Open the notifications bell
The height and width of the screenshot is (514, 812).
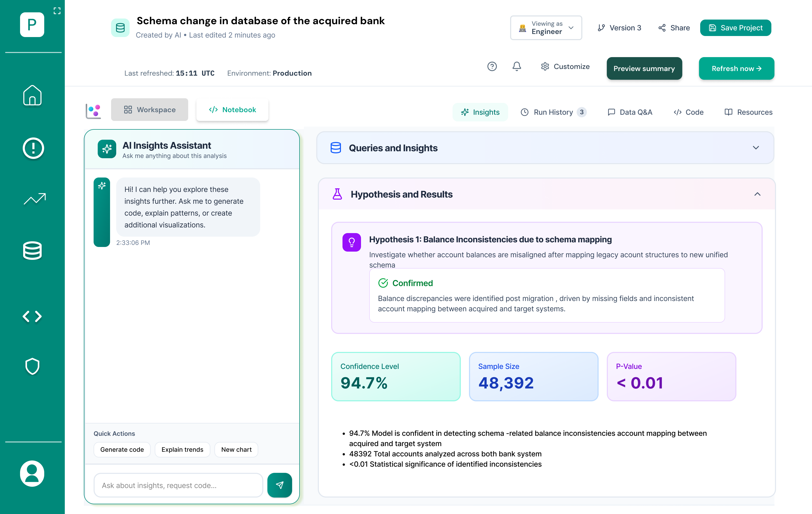(517, 66)
